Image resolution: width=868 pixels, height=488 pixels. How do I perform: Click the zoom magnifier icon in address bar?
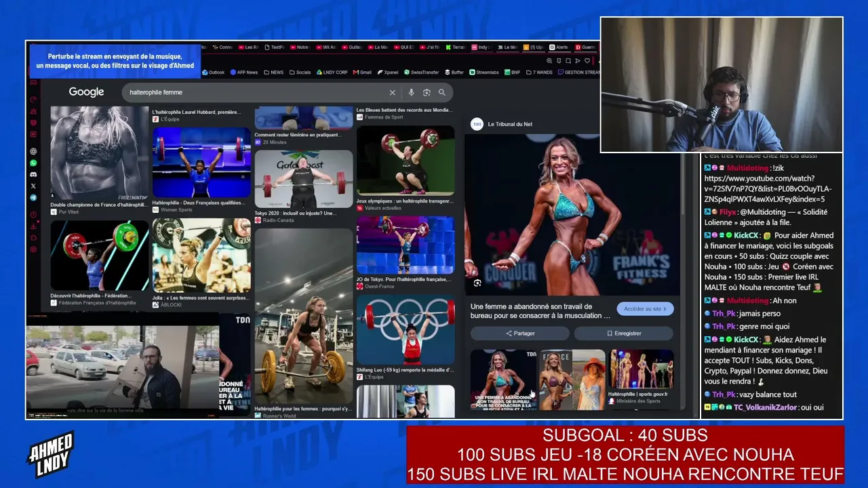(x=549, y=61)
